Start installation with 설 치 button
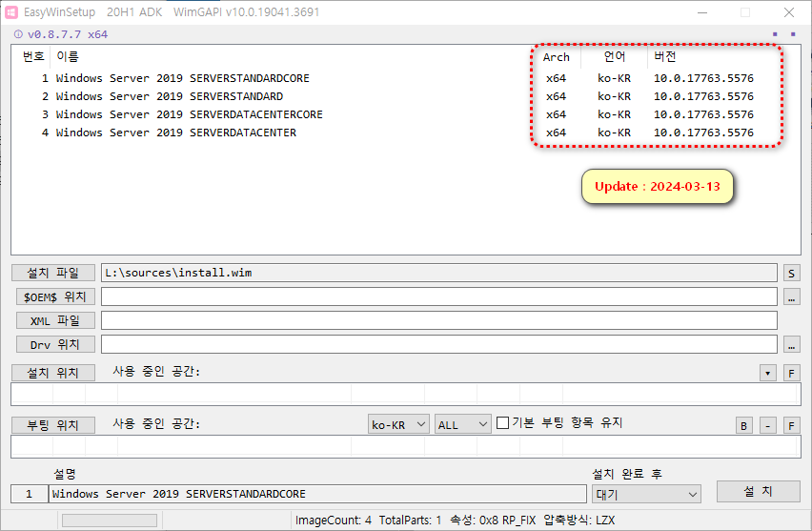Image resolution: width=812 pixels, height=531 pixels. coord(758,491)
